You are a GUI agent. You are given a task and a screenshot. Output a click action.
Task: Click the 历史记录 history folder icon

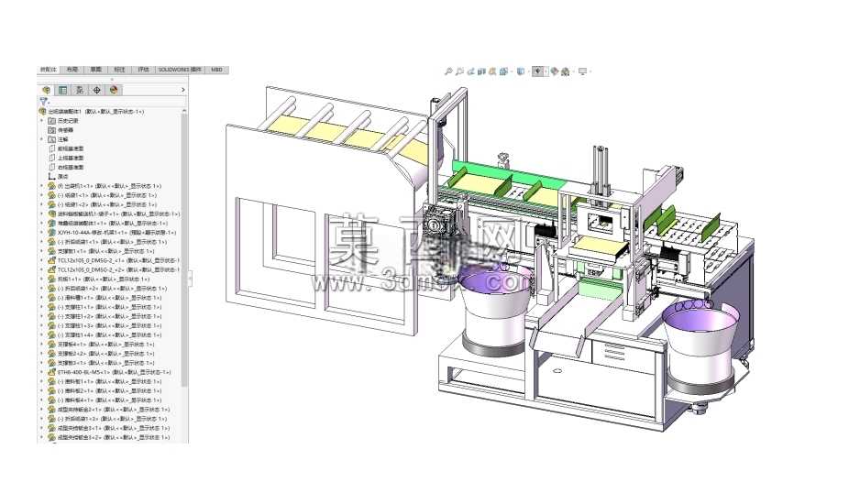click(52, 121)
